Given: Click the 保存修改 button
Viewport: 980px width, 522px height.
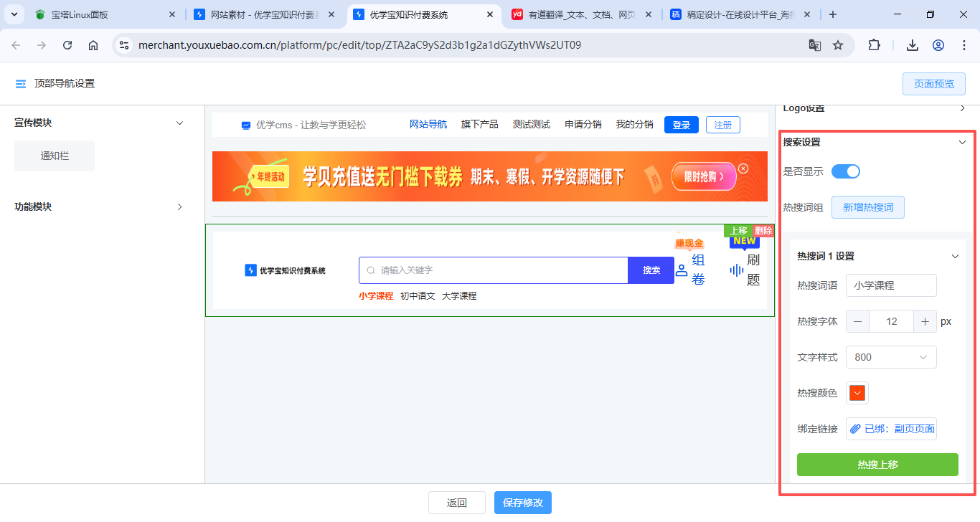Looking at the screenshot, I should [522, 503].
